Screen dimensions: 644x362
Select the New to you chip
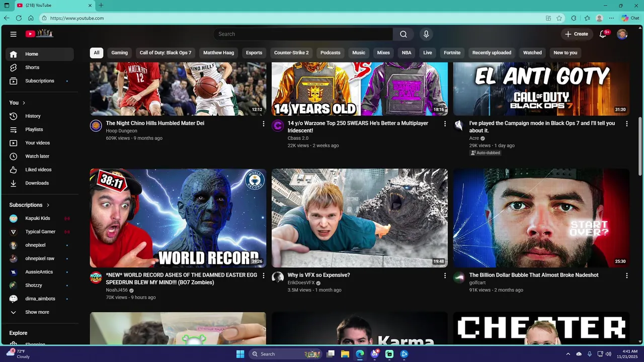[x=566, y=53]
